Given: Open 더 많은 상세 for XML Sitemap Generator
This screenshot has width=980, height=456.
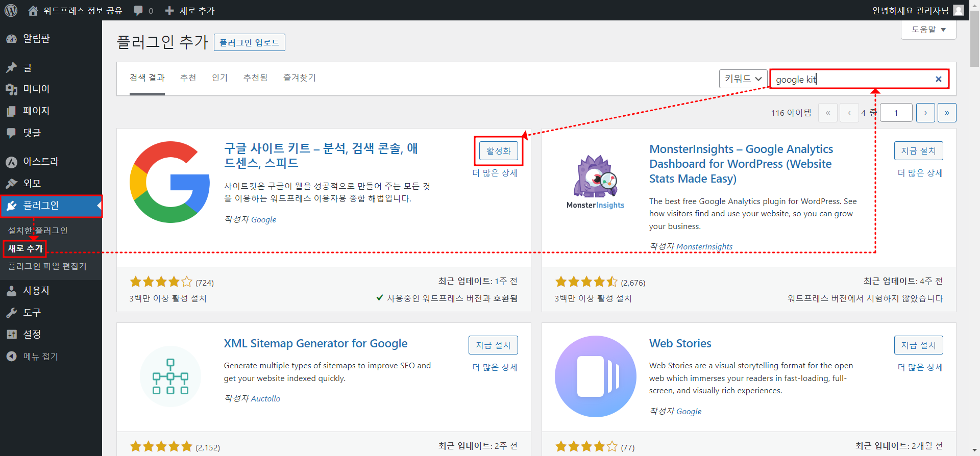Looking at the screenshot, I should click(x=495, y=367).
